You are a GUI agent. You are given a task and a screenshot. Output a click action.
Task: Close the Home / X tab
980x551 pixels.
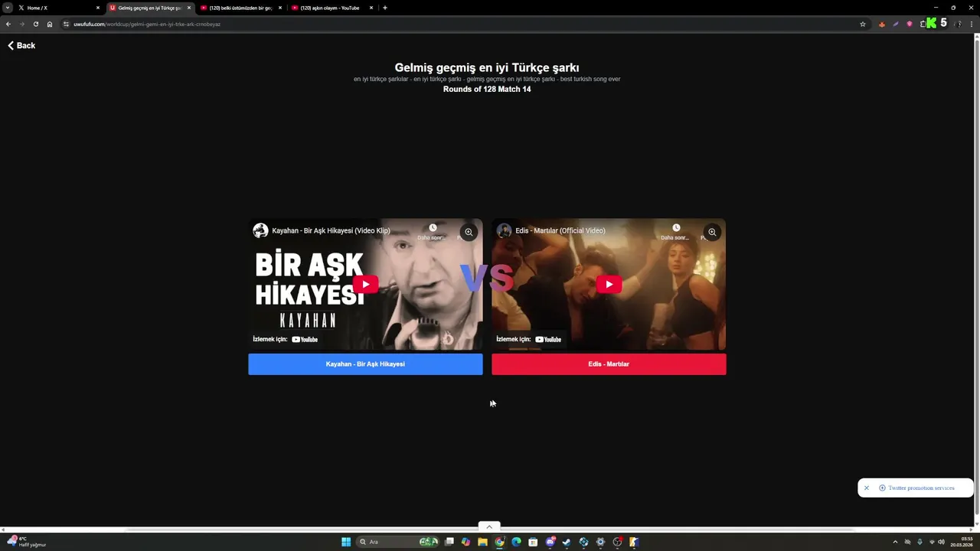98,8
